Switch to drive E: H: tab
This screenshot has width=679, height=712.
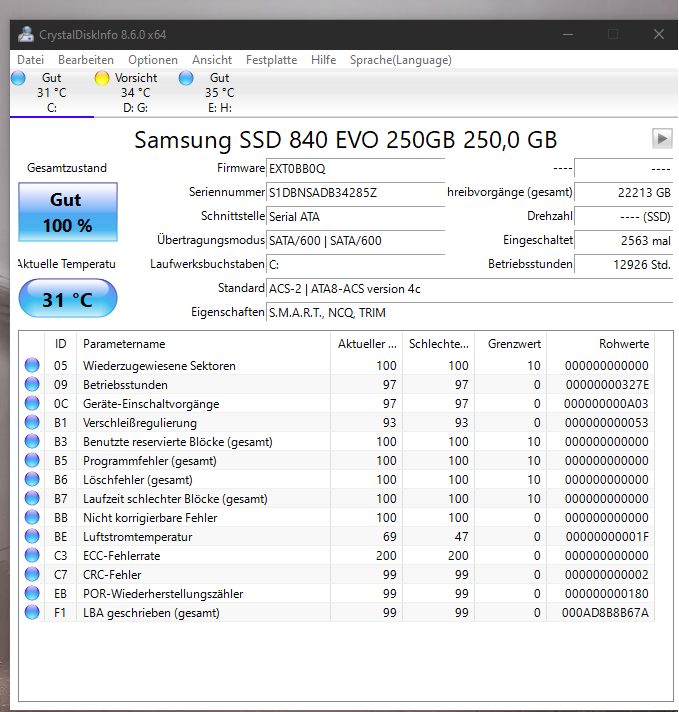click(219, 93)
